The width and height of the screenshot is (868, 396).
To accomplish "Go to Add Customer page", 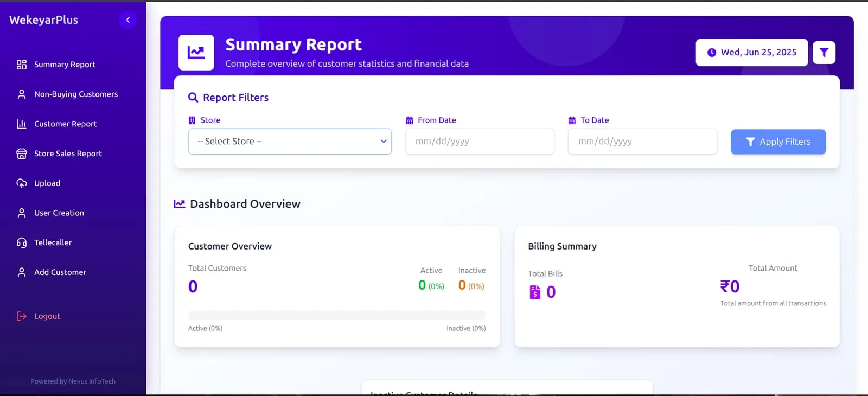I will pos(60,272).
